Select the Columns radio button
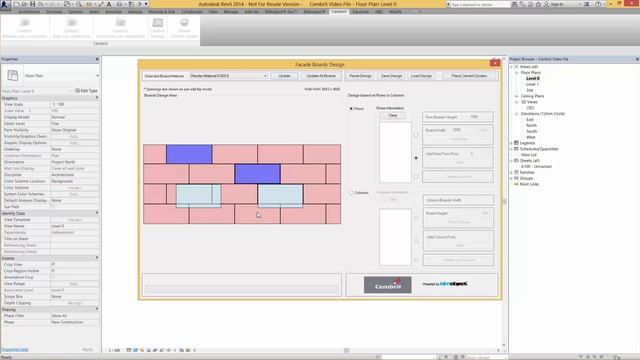This screenshot has width=640, height=360. [x=351, y=193]
